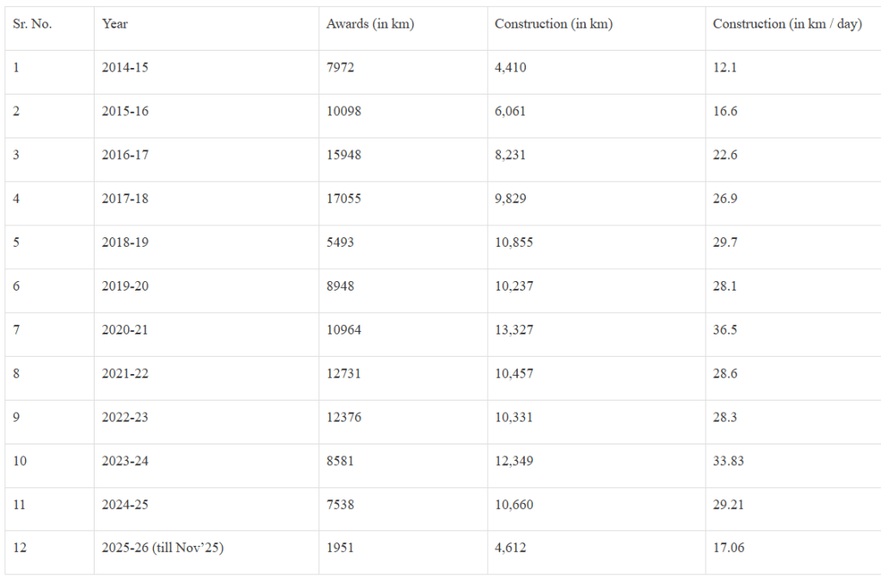Click the construction value 13,327

[514, 329]
